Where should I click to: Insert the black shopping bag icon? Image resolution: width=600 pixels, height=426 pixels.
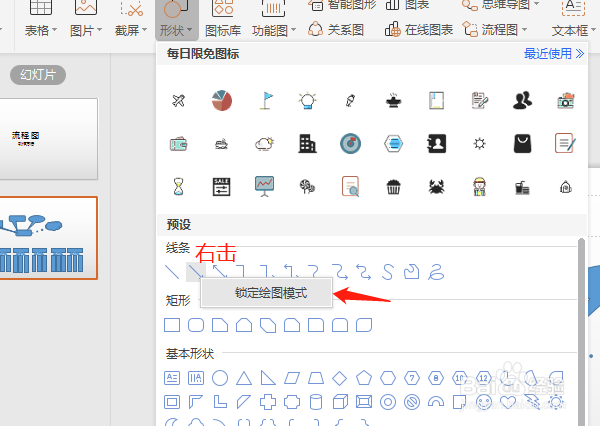[x=522, y=144]
